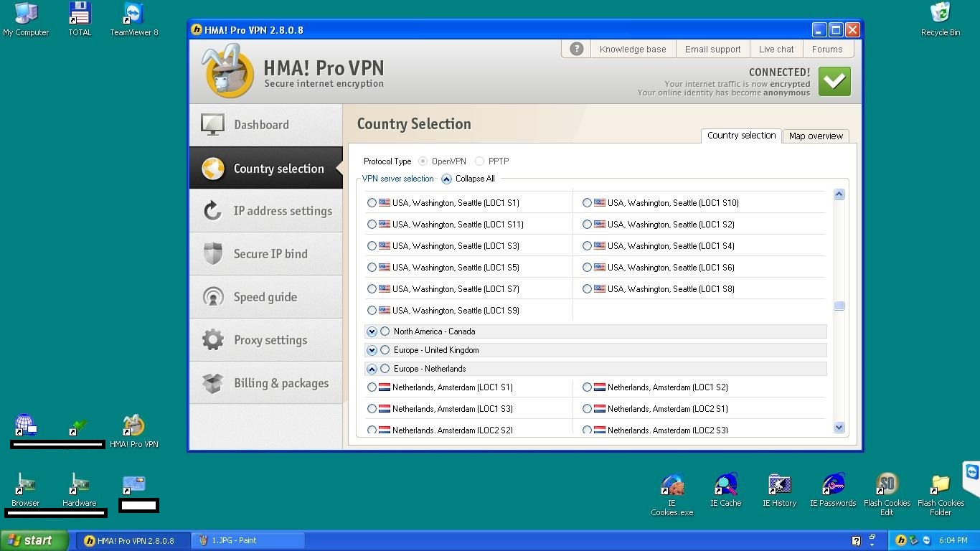Click the Windows start button
This screenshot has width=980, height=551.
click(34, 540)
